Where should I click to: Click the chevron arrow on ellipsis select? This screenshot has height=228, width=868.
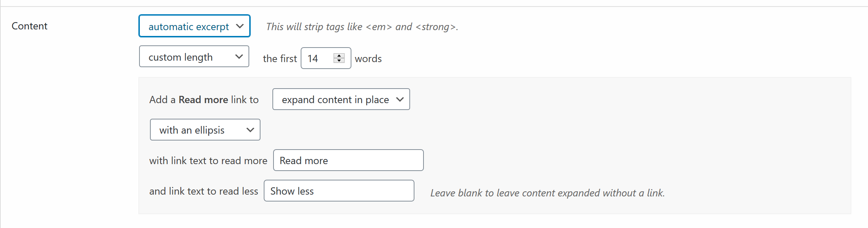[250, 130]
